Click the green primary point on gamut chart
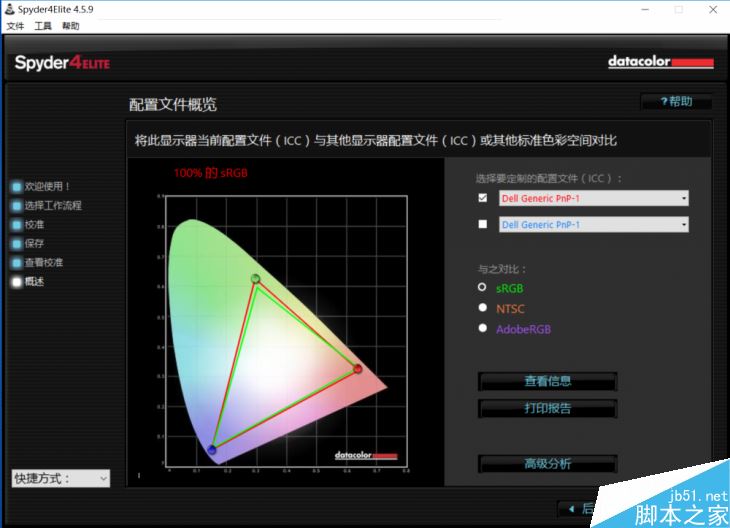 tap(255, 278)
